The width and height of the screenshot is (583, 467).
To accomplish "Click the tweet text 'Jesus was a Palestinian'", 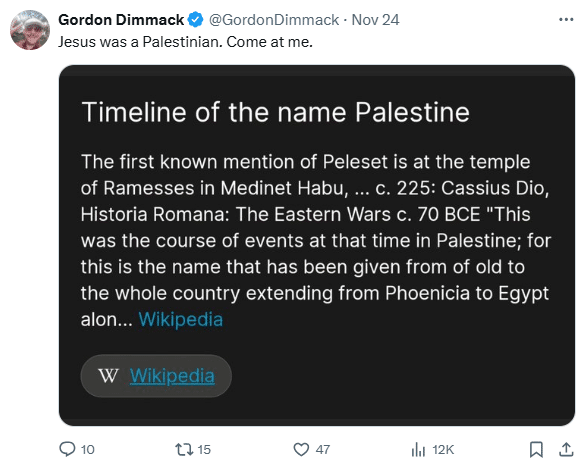I will pos(140,42).
